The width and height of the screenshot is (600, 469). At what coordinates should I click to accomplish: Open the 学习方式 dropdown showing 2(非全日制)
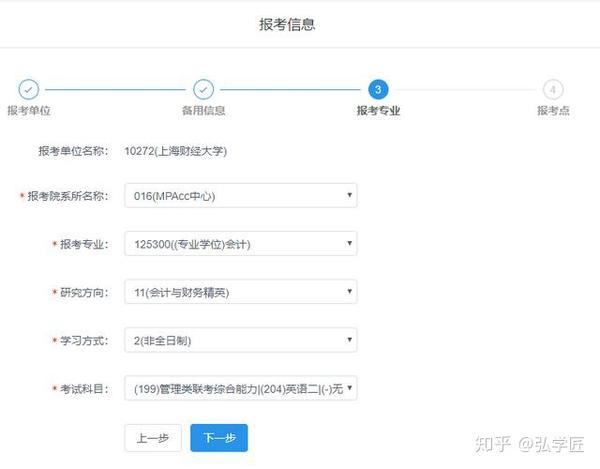[241, 340]
